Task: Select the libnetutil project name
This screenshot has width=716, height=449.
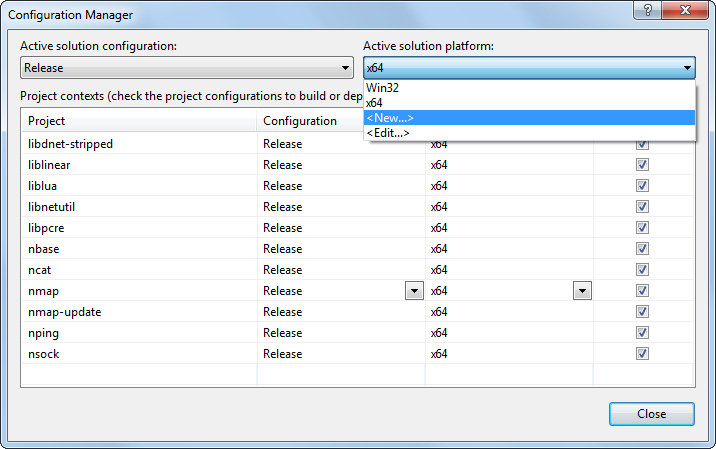Action: coord(51,207)
